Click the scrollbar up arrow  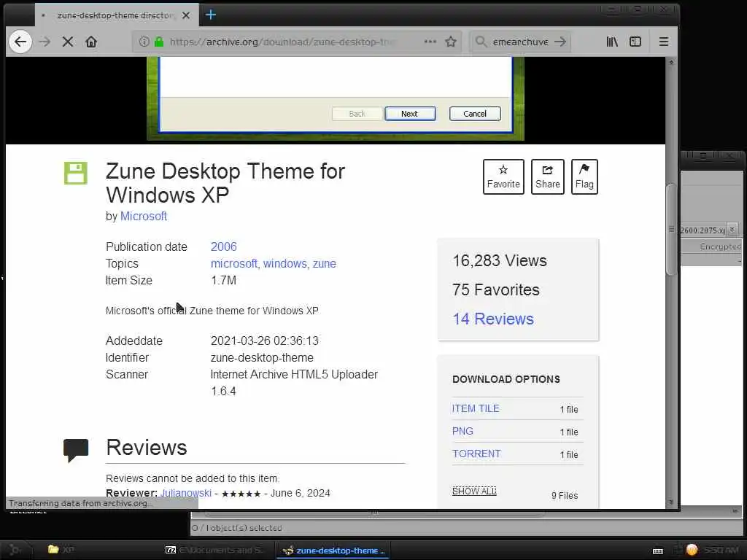tap(671, 63)
